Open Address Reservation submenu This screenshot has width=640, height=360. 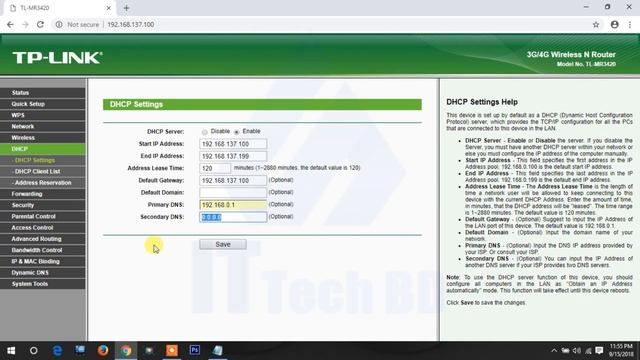pos(43,182)
